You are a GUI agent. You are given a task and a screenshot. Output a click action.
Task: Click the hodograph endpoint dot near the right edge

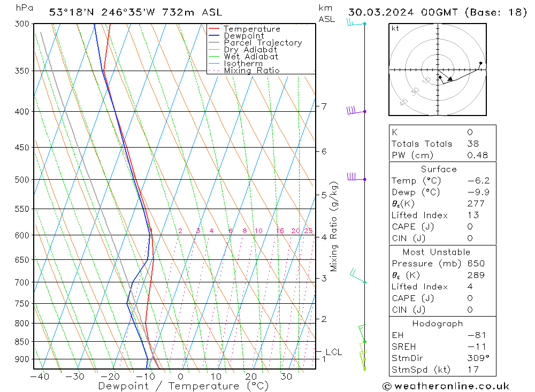(x=481, y=63)
